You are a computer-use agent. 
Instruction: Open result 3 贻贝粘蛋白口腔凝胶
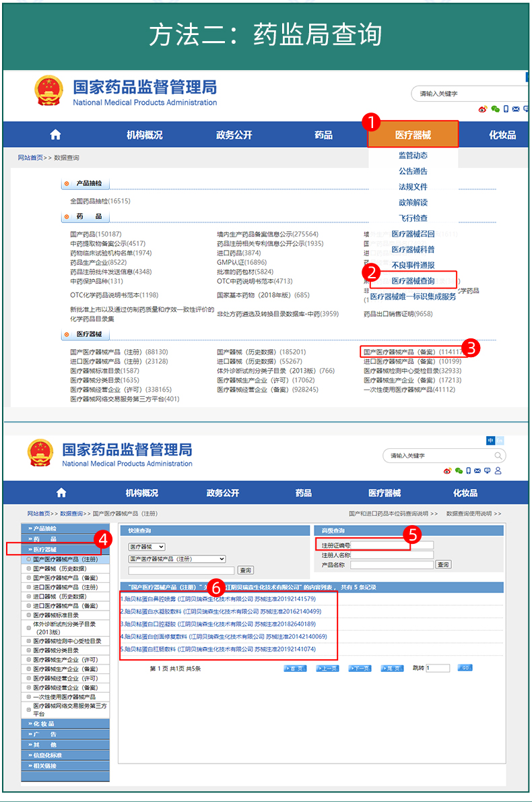[x=218, y=624]
